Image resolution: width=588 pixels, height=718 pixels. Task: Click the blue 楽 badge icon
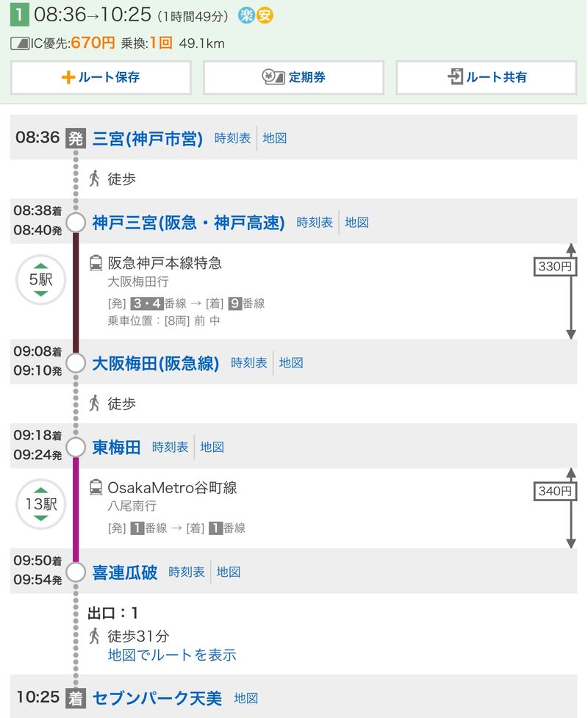point(248,15)
